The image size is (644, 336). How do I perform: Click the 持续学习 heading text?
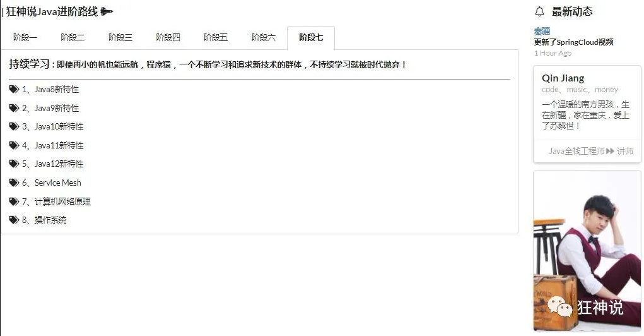pos(29,64)
